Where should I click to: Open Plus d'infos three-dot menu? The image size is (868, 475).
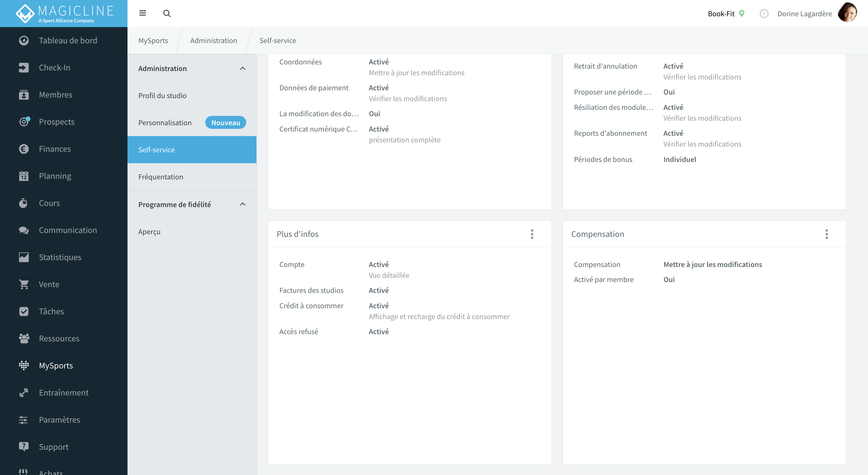pyautogui.click(x=532, y=234)
